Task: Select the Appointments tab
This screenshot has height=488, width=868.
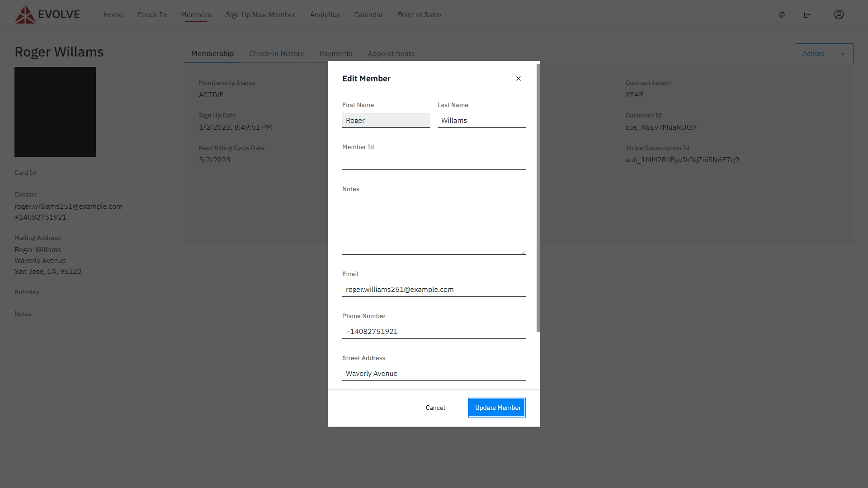Action: point(391,53)
